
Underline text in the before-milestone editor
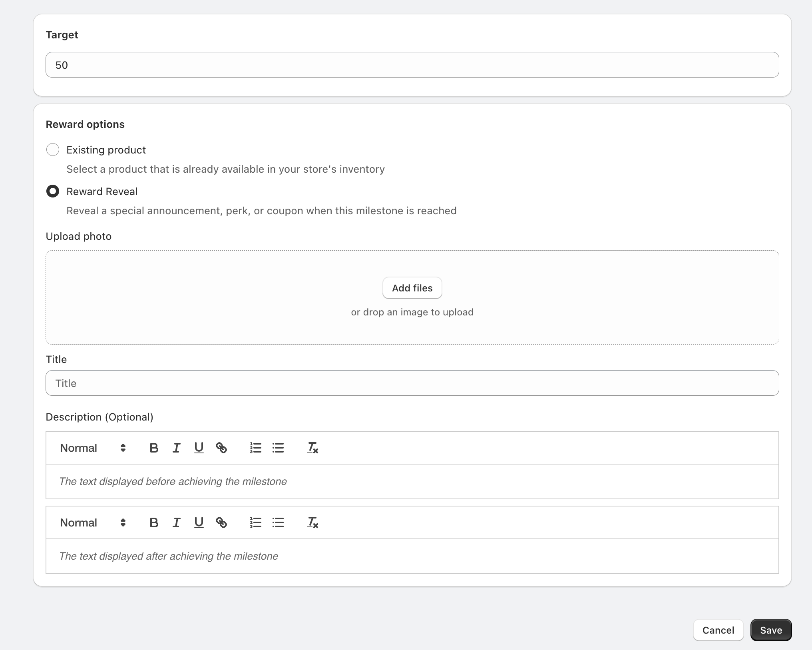[x=199, y=448]
